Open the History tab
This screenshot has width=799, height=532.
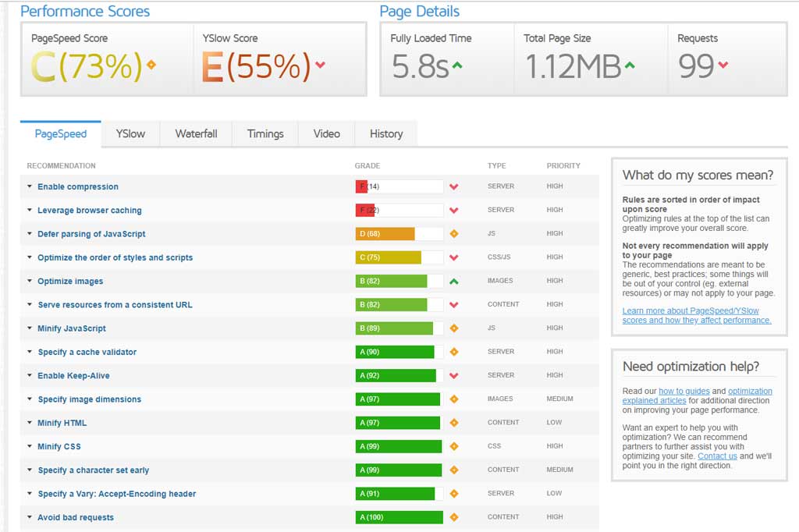pyautogui.click(x=386, y=133)
